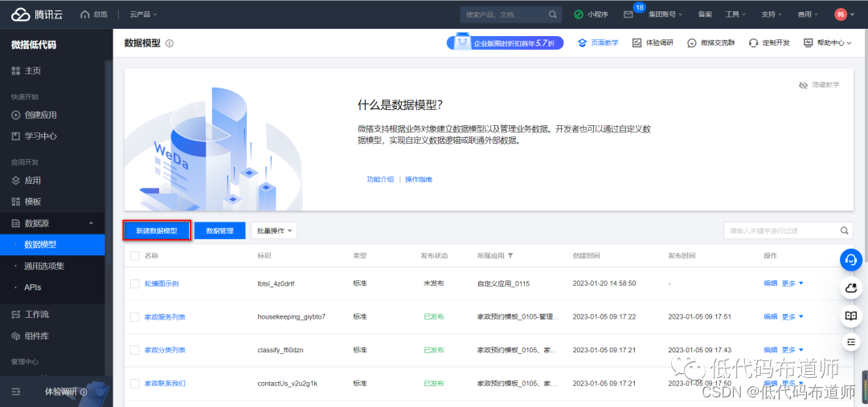Viewport: 868px width, 407px height.
Task: Open 更多 dropdown for 轮播图示例 row
Action: coord(792,283)
